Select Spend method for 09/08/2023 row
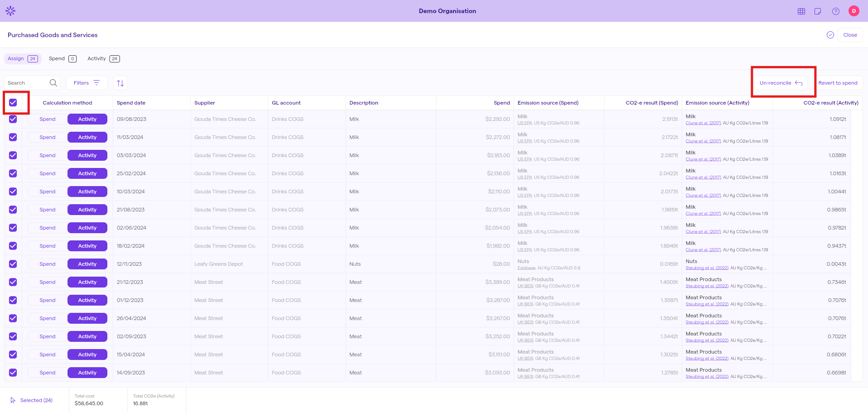868x412 pixels. click(48, 119)
